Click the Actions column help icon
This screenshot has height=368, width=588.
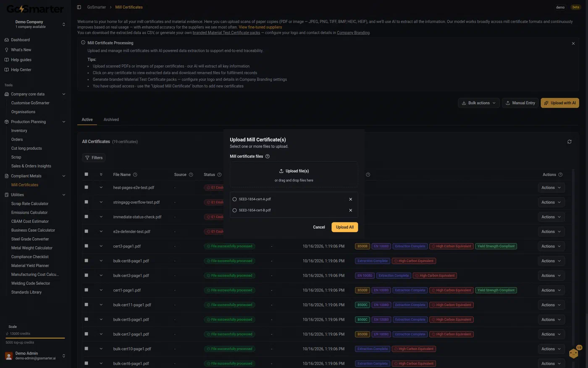pos(560,175)
